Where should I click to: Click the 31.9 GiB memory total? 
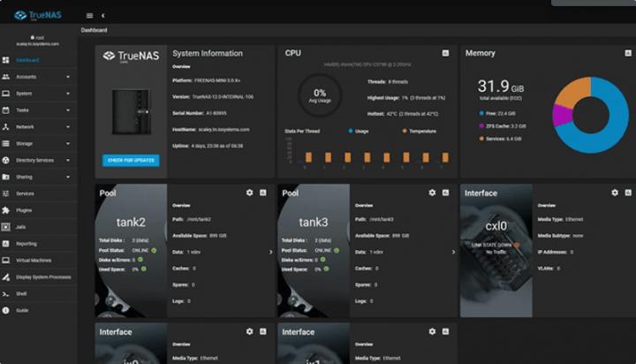pos(501,86)
